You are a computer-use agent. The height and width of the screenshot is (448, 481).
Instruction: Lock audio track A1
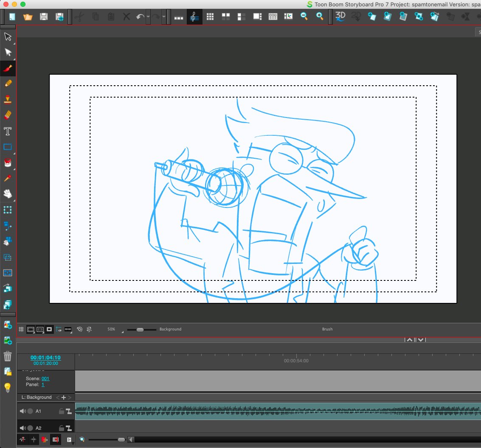coord(62,411)
